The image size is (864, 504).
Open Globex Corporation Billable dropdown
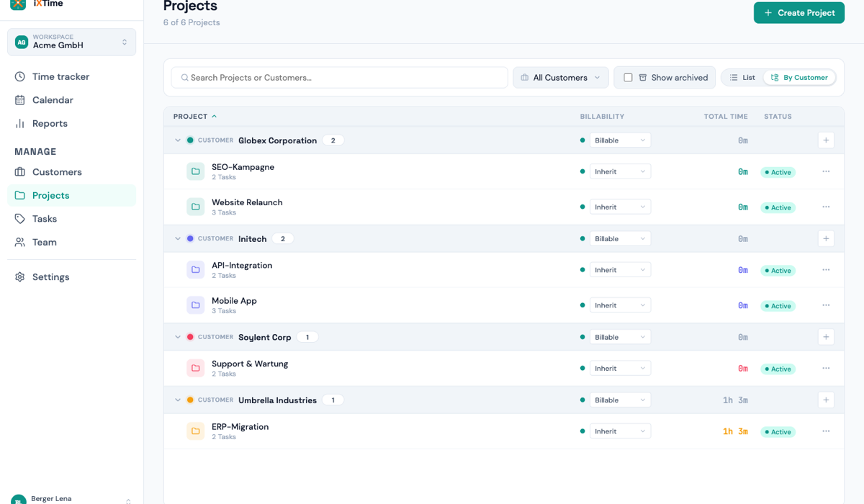pyautogui.click(x=620, y=140)
